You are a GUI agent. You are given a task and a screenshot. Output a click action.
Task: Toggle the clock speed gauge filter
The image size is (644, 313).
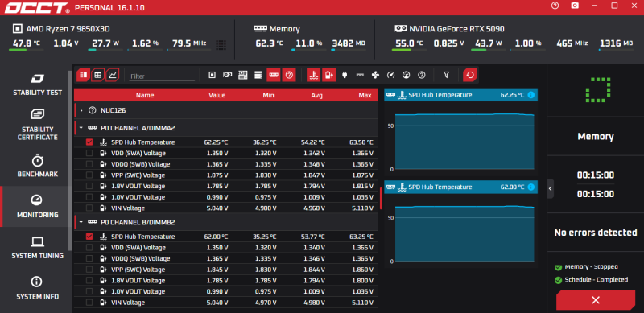pyautogui.click(x=390, y=75)
